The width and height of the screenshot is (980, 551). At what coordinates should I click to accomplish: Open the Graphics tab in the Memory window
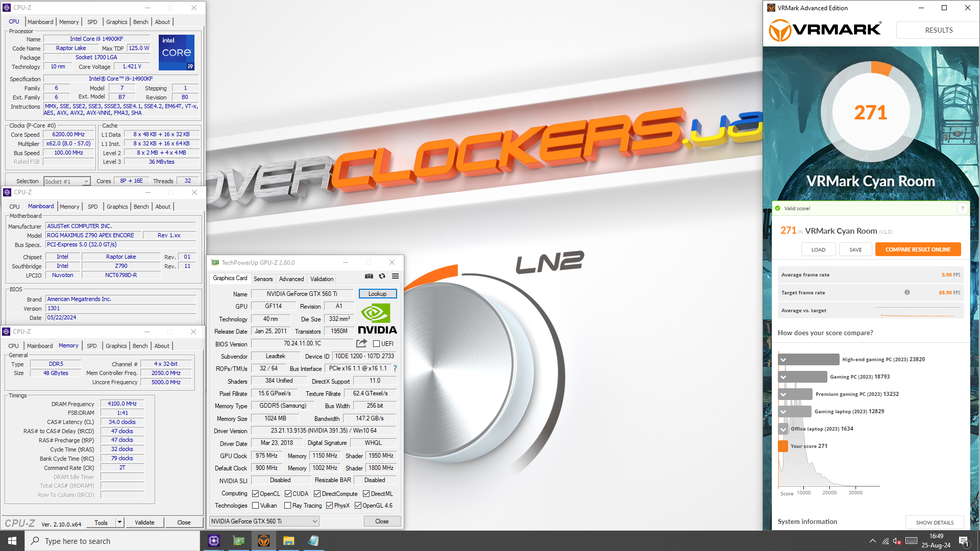click(x=116, y=346)
